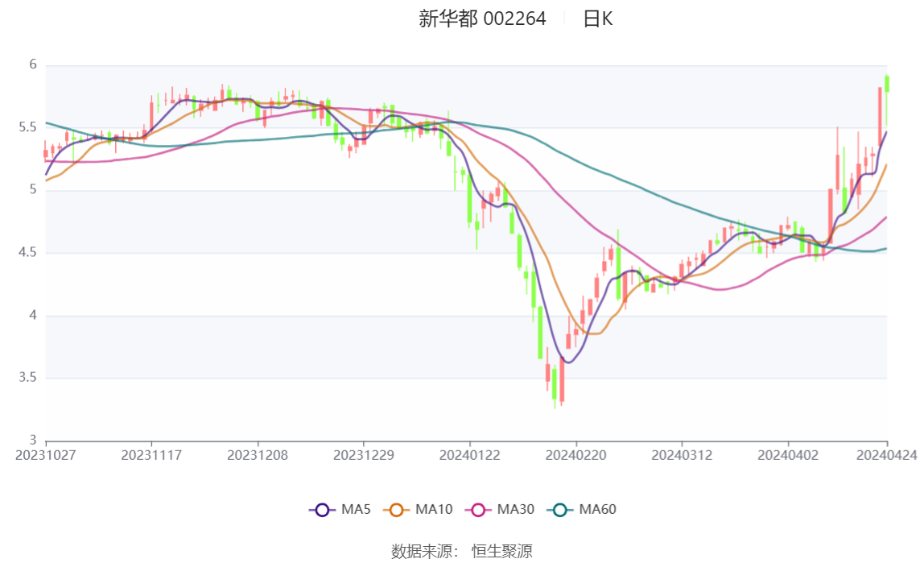Viewport: 924px width, 563px height.
Task: Click the last green candlestick near 6
Action: click(887, 83)
